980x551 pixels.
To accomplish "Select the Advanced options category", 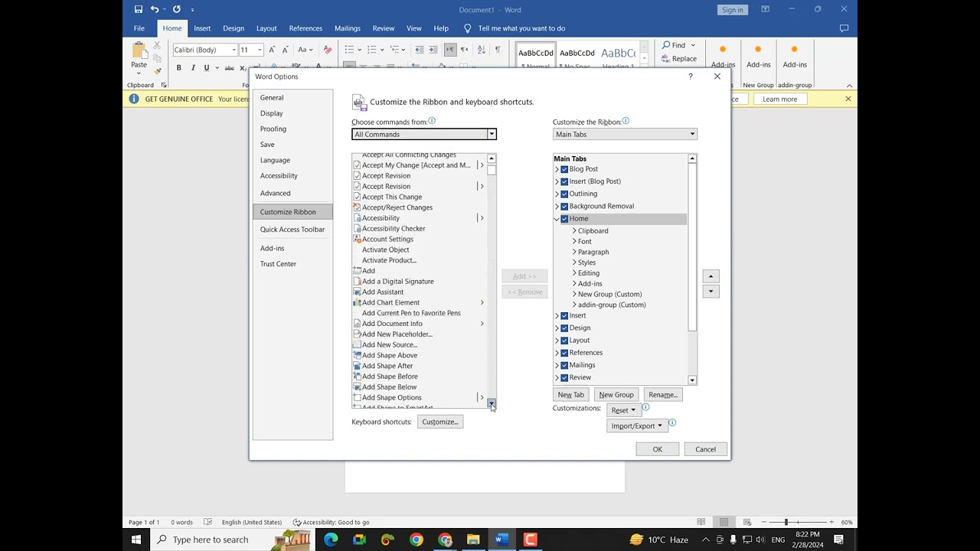I will [x=292, y=193].
